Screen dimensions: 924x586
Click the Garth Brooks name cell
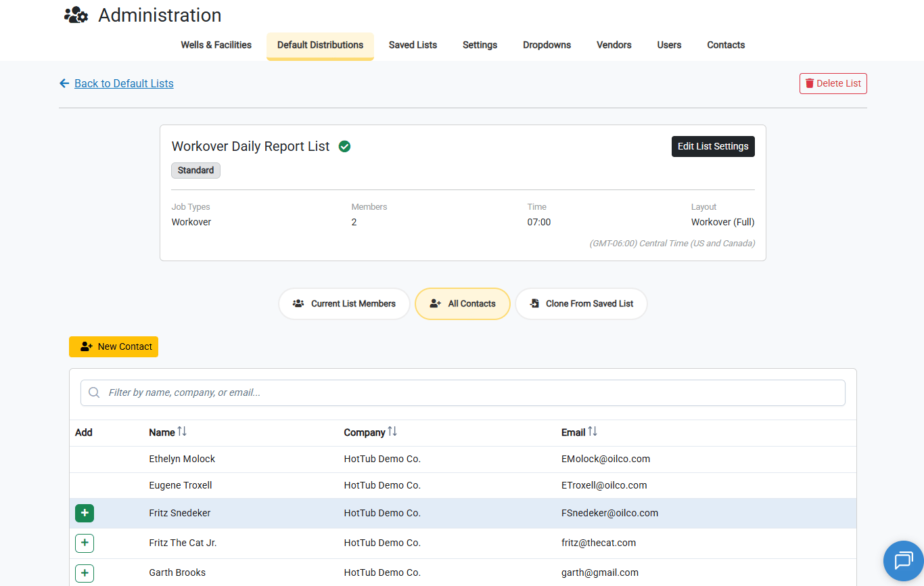[177, 572]
